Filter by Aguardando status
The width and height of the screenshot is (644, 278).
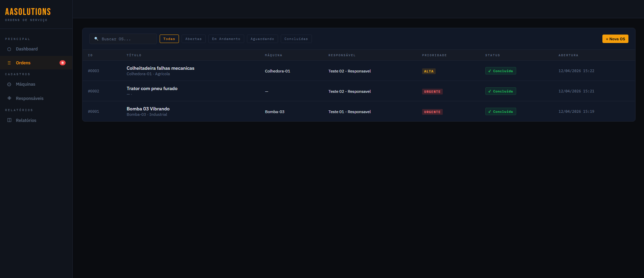click(262, 39)
